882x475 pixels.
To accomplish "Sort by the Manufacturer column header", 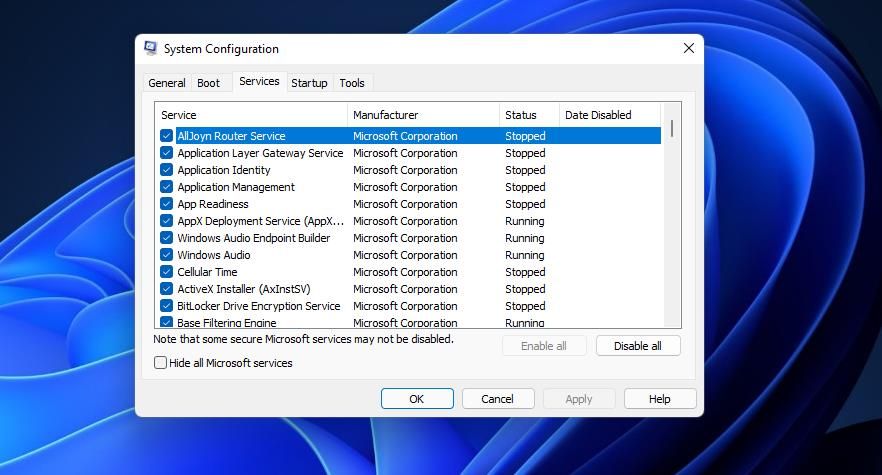I will 423,115.
